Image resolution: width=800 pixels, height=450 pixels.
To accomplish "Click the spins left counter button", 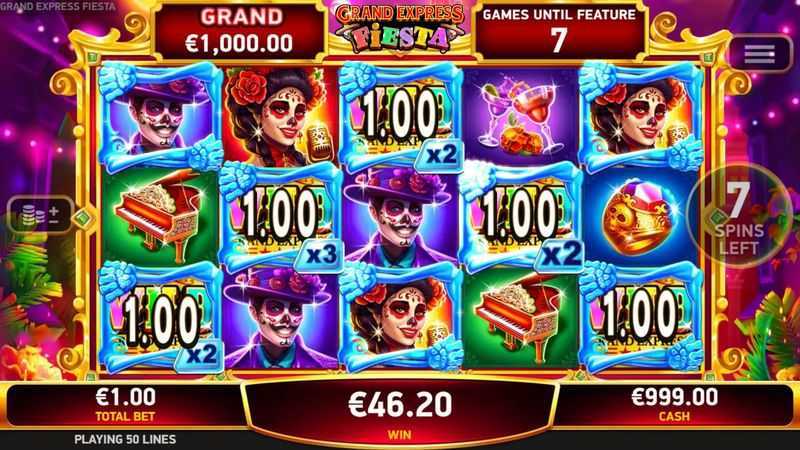I will point(739,216).
